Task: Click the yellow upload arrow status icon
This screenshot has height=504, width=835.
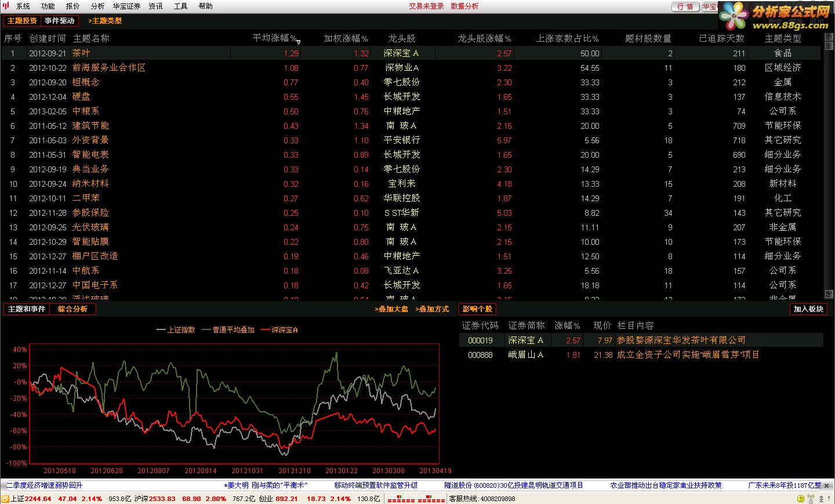Action: [x=801, y=499]
